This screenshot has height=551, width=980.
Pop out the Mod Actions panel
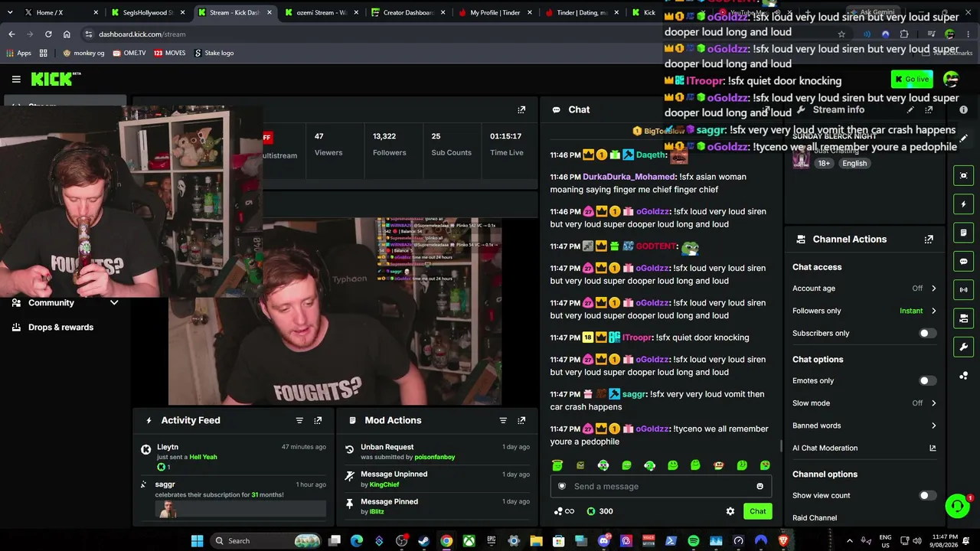(x=521, y=420)
